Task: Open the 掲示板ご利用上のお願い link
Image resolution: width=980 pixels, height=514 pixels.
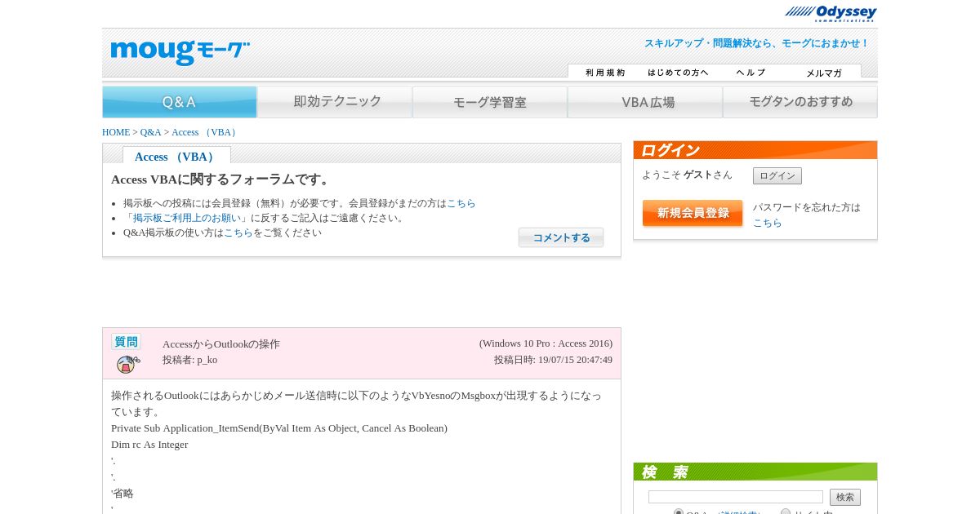Action: [x=187, y=218]
